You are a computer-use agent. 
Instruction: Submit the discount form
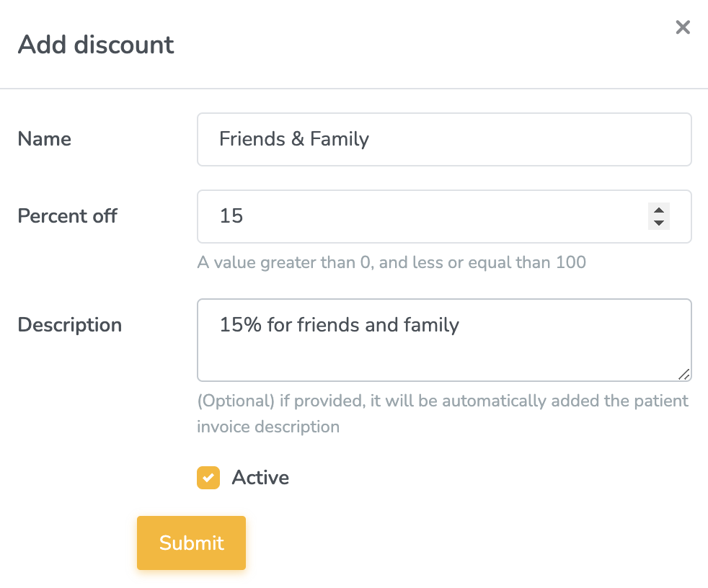pyautogui.click(x=191, y=543)
